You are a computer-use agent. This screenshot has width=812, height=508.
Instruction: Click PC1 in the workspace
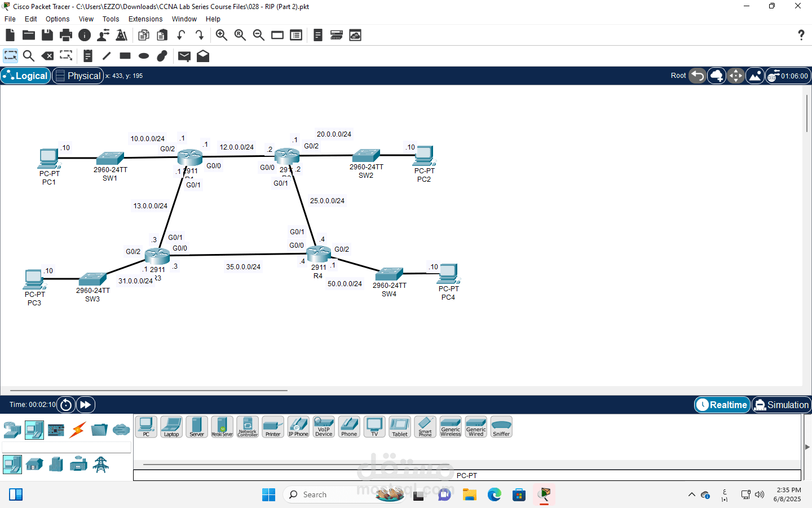[x=49, y=158]
